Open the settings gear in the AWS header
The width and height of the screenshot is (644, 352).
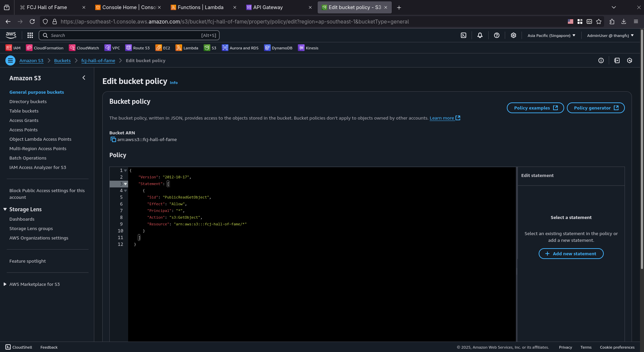[514, 35]
